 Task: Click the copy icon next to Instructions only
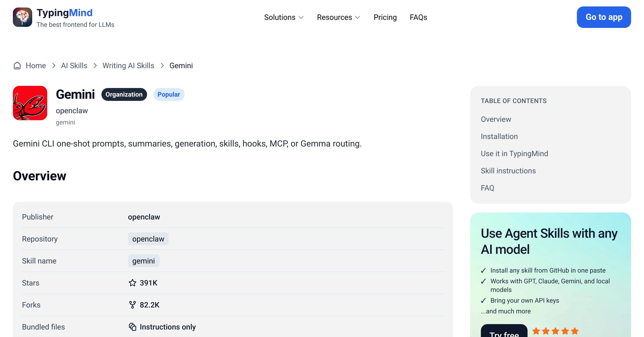133,327
